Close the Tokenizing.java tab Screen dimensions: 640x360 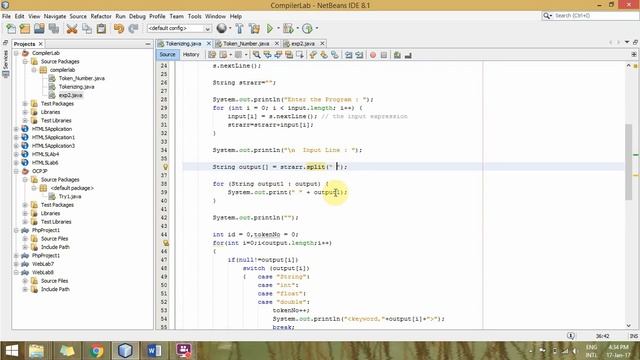tap(209, 43)
